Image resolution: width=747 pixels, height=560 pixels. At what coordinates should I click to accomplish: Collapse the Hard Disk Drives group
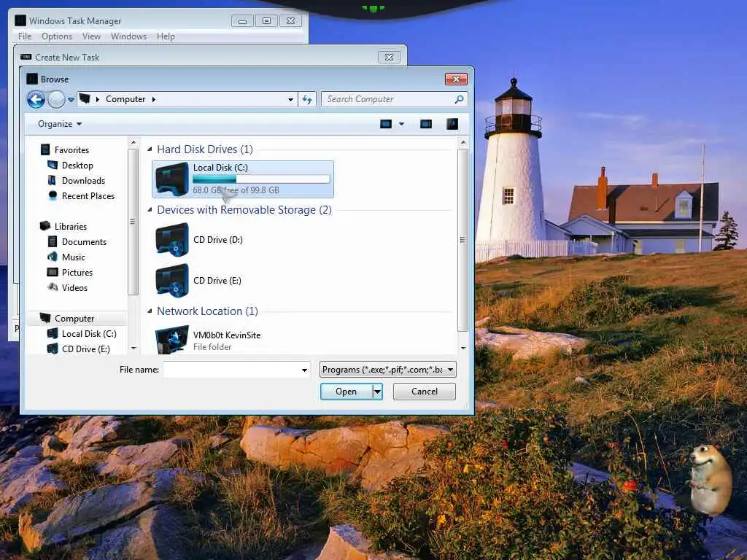[150, 149]
